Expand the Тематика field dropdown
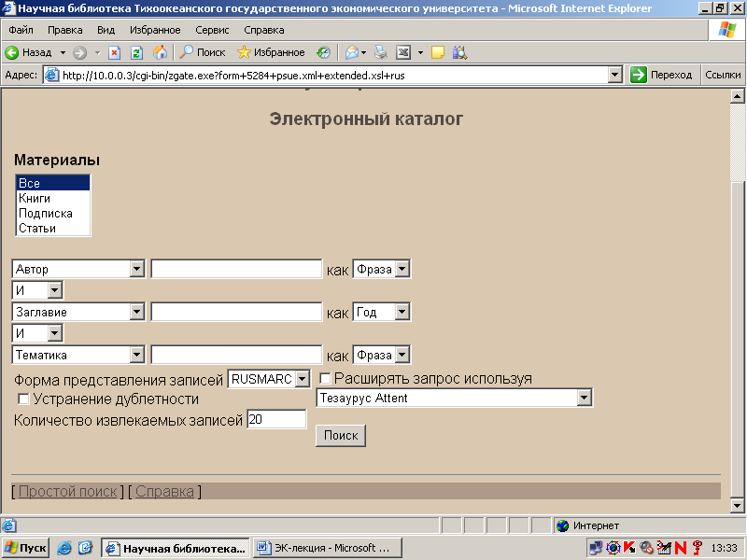The width and height of the screenshot is (747, 560). [x=136, y=355]
